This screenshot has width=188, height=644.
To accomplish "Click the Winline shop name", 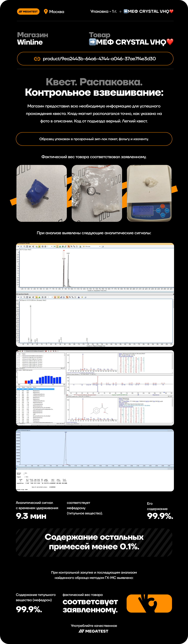I will click(30, 42).
